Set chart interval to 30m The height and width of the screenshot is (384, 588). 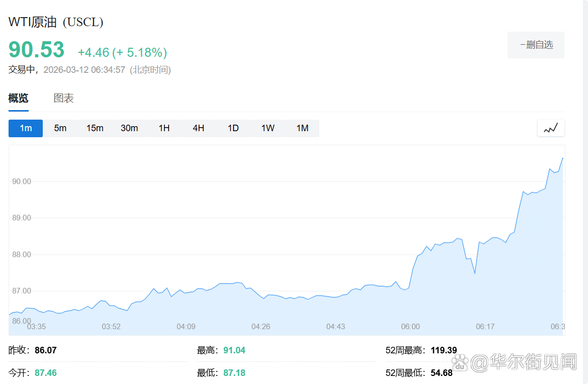click(x=129, y=128)
